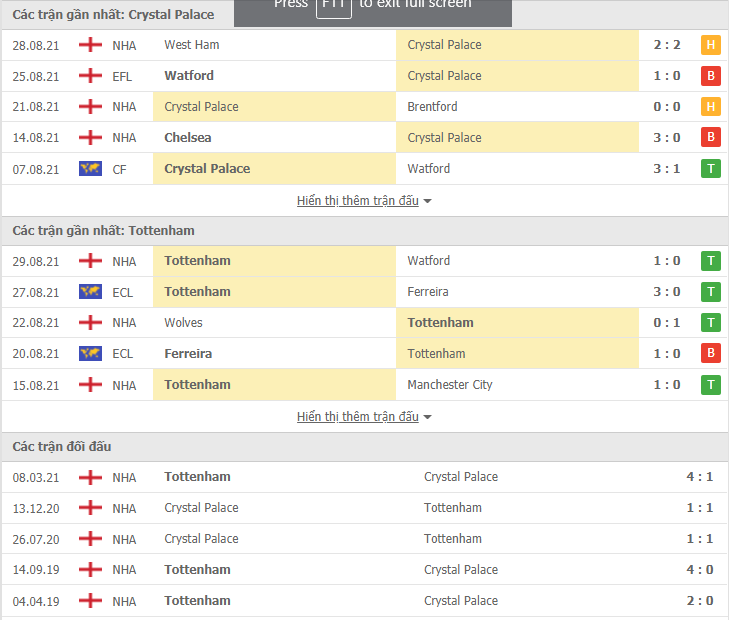Click the yellow H badge on the West Ham match
The image size is (729, 620).
tap(710, 45)
